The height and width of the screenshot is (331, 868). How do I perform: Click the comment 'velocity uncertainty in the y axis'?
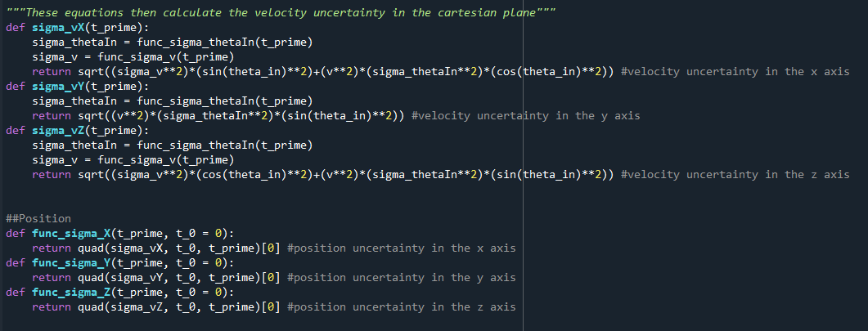tap(526, 115)
